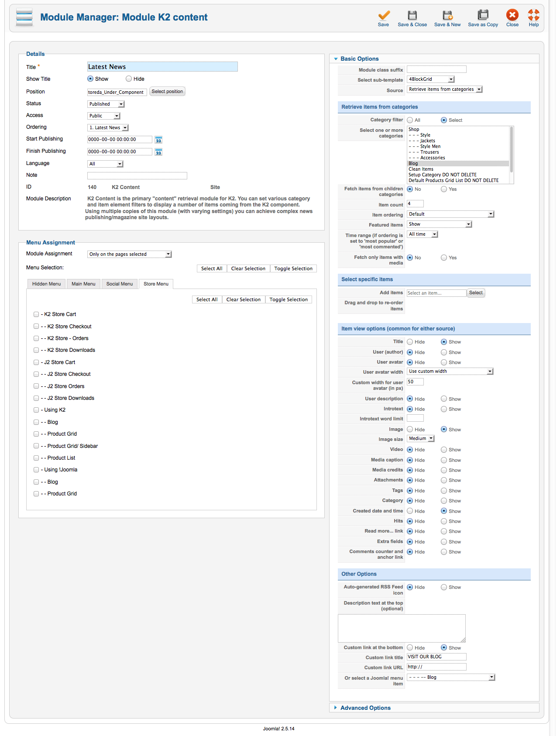This screenshot has width=560, height=736.
Task: Set Fetch items from children to Yes
Action: point(444,189)
